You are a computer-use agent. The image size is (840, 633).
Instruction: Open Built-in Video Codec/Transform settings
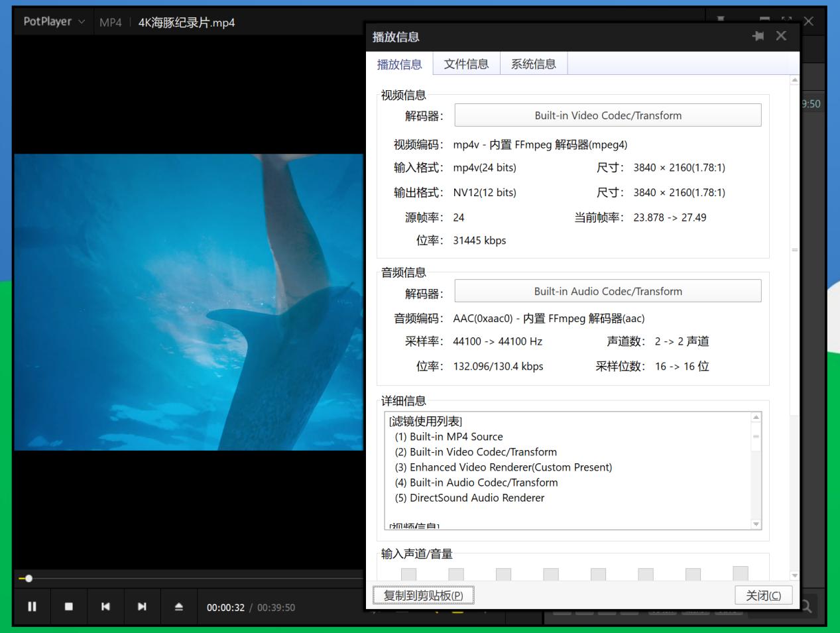point(607,115)
